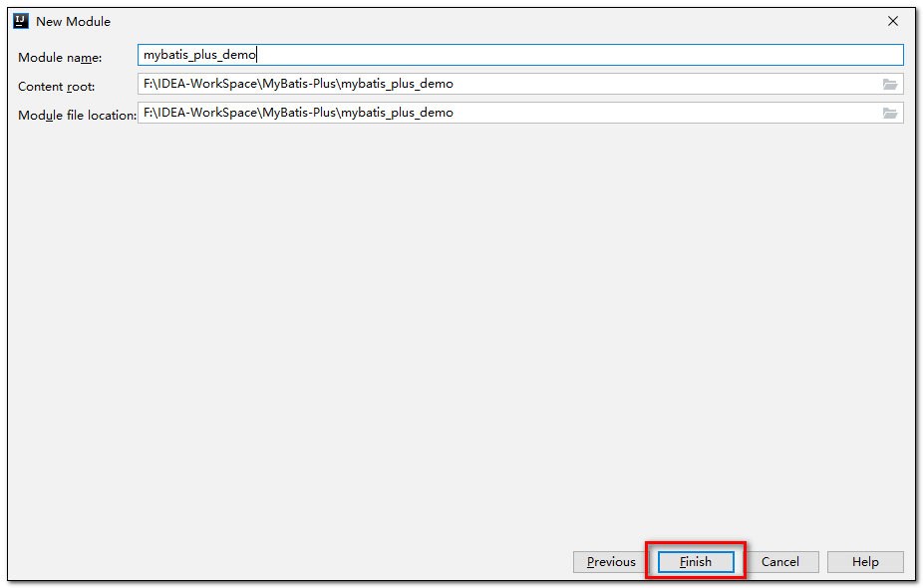Click blank title bar area right of "New Module"
Screen dimensions: 923x588
(498, 21)
